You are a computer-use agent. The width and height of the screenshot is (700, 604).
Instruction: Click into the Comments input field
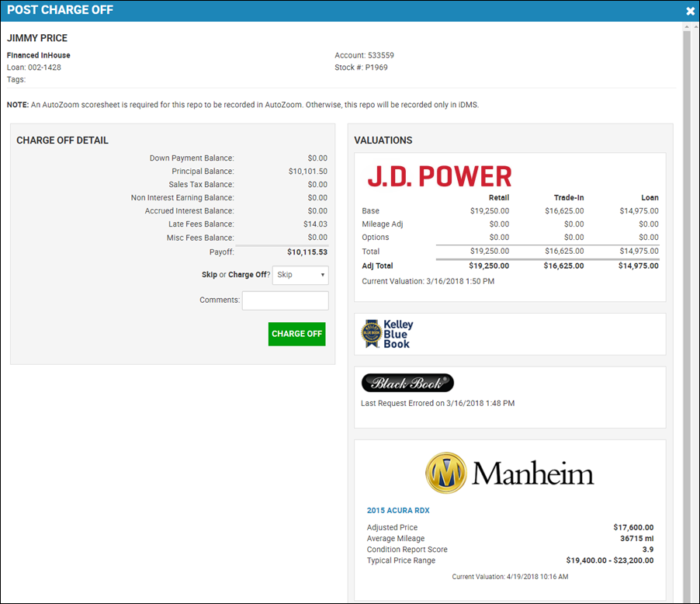pyautogui.click(x=286, y=300)
